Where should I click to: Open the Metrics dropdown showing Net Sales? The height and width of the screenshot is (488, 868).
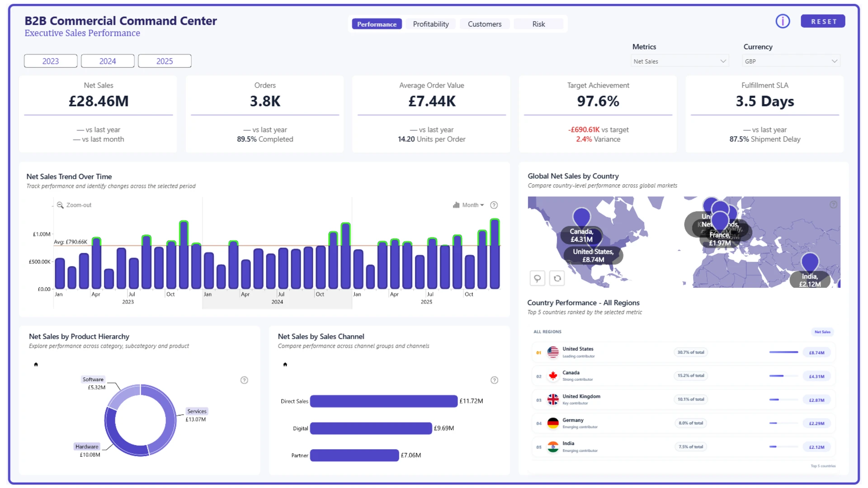click(x=679, y=61)
